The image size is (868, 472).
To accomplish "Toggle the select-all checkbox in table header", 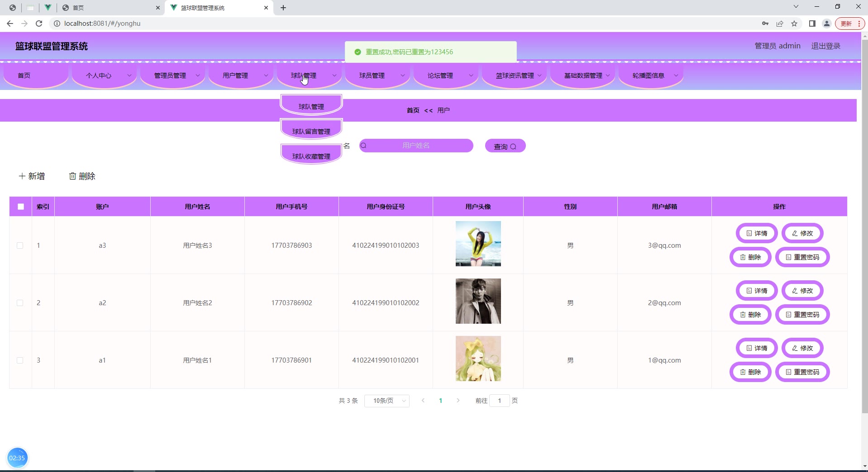I will coord(21,207).
